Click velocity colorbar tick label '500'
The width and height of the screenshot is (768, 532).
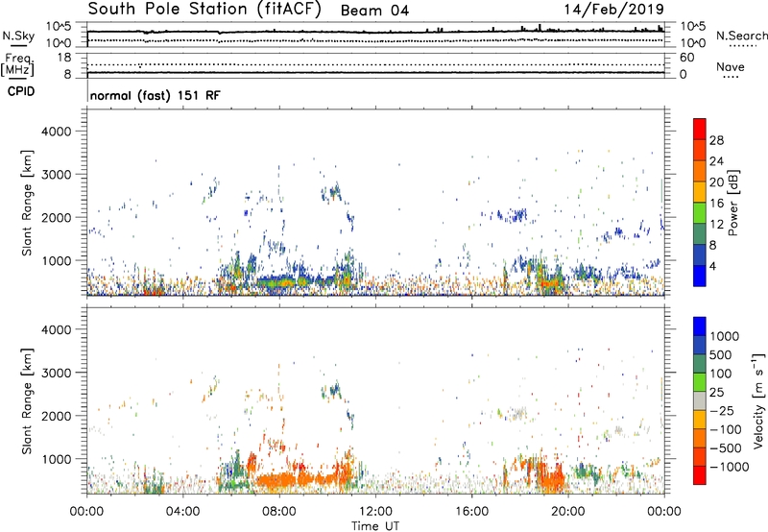(x=721, y=354)
